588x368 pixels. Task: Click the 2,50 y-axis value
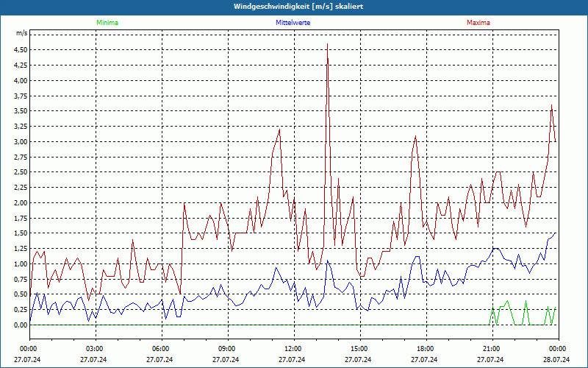(21, 172)
